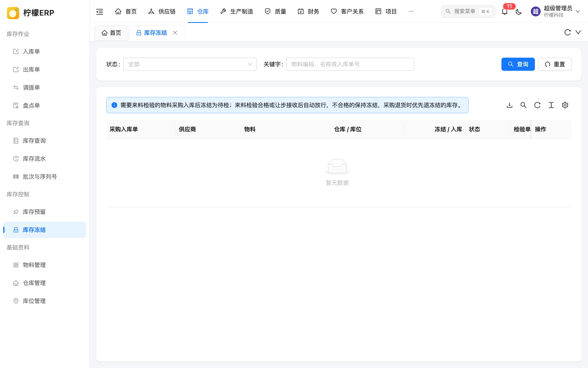Viewport: 588px width, 368px height.
Task: Open the 仓库 top menu
Action: pos(198,11)
